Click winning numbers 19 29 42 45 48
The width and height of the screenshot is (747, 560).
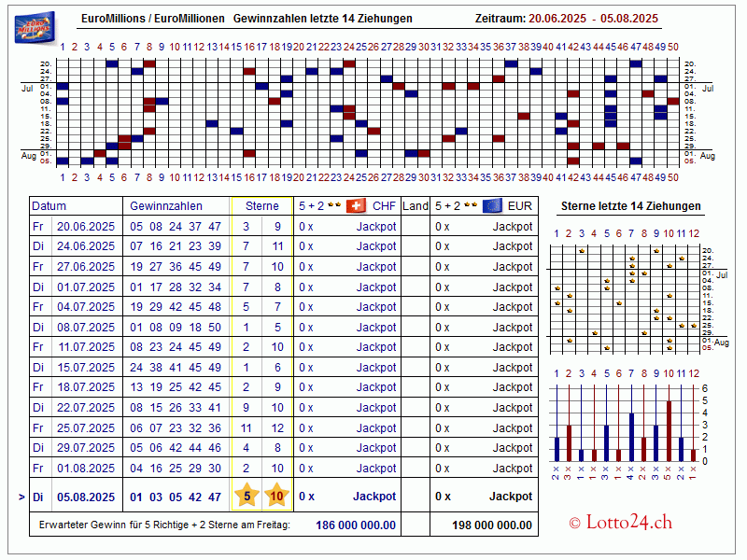coord(176,307)
